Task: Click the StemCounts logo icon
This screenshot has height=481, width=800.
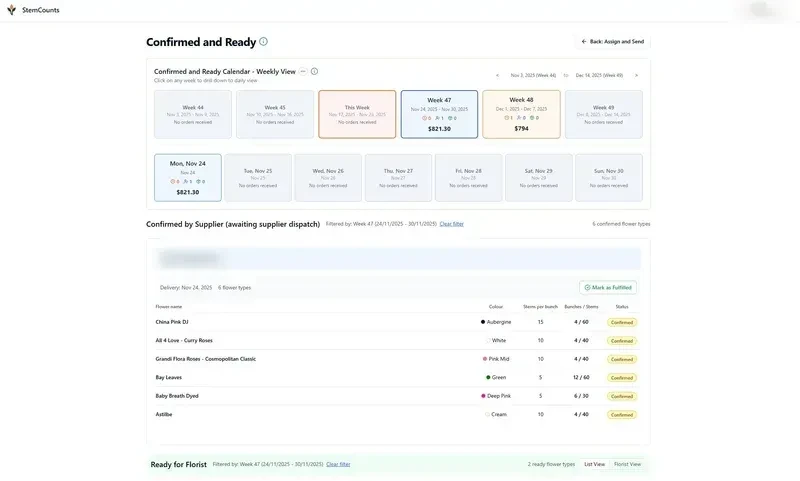Action: (x=11, y=10)
